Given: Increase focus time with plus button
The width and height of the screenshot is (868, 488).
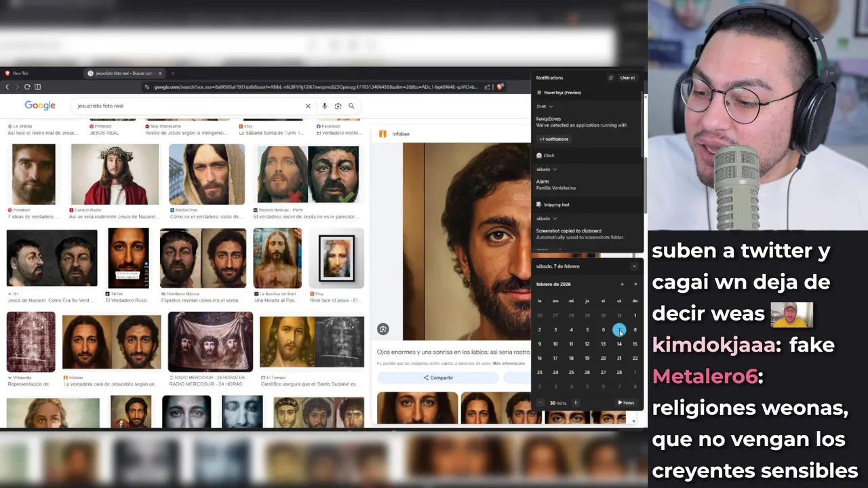Looking at the screenshot, I should click(x=576, y=403).
